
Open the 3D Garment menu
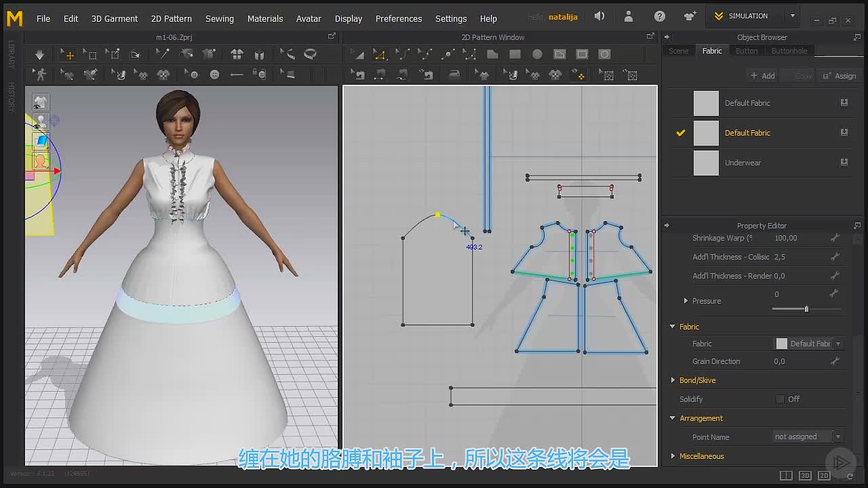(x=115, y=18)
